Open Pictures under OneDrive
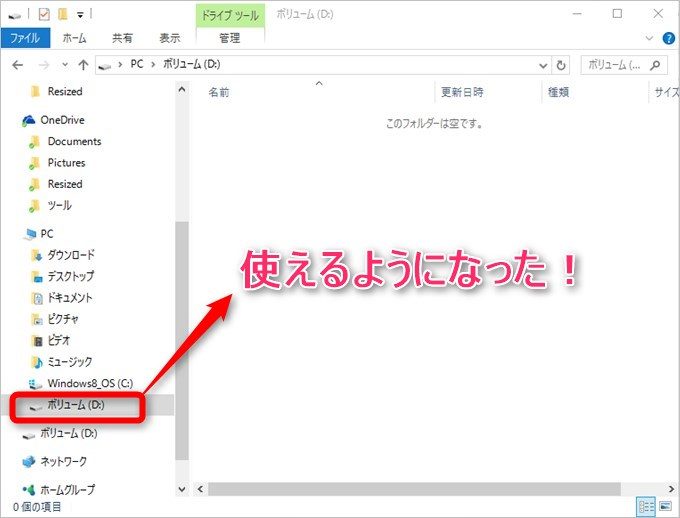The width and height of the screenshot is (680, 518). (x=66, y=163)
